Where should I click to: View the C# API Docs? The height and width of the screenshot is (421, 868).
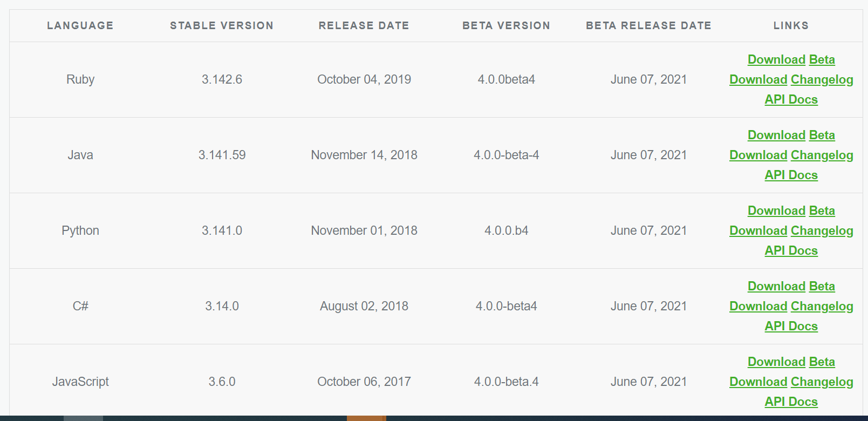tap(791, 327)
